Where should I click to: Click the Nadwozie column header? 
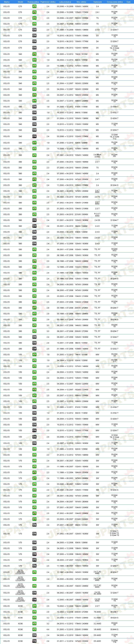(x=97, y=2)
